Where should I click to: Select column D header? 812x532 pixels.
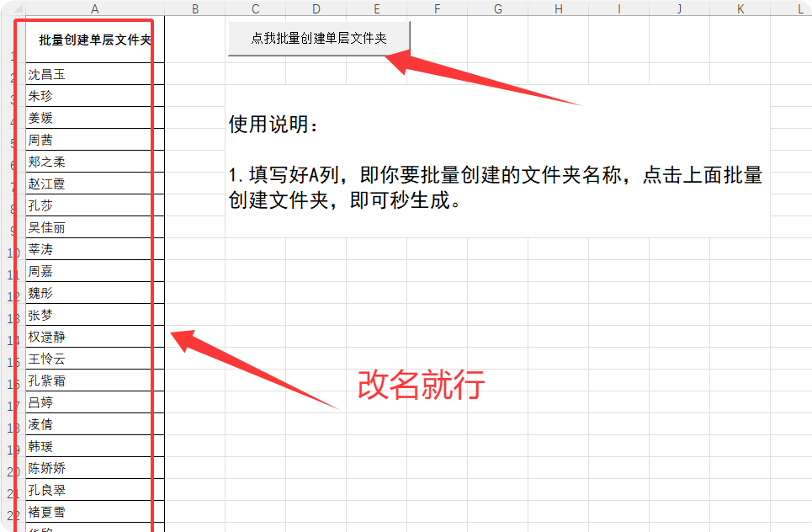pyautogui.click(x=316, y=8)
